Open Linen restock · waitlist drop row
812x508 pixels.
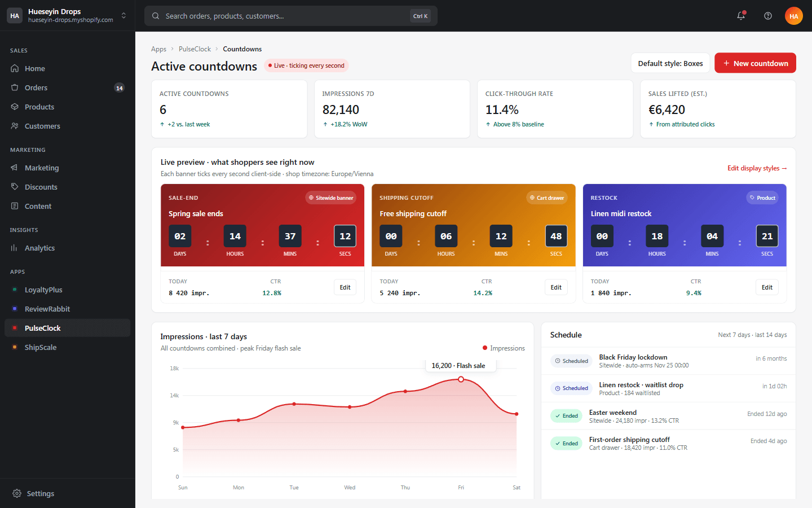point(668,388)
